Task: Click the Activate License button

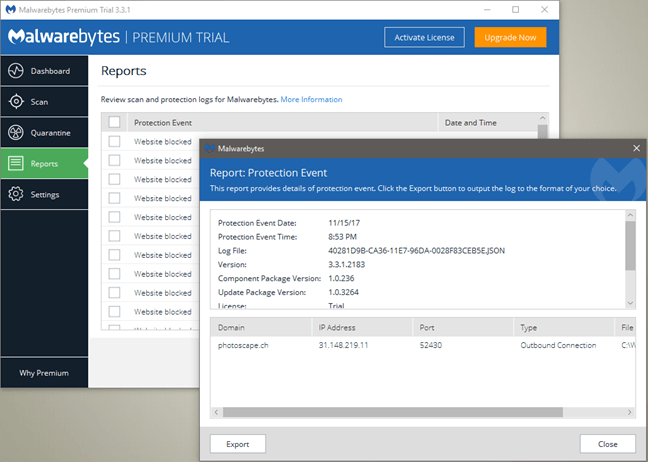Action: click(x=424, y=37)
